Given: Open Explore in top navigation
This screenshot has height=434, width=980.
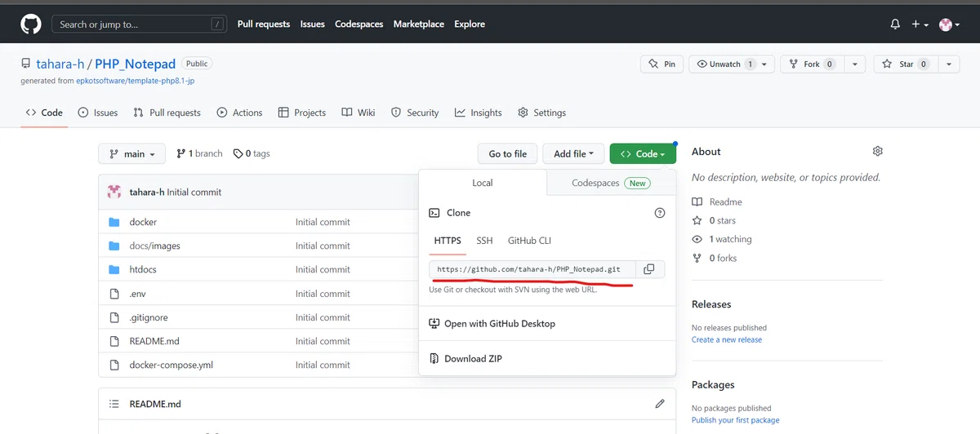Looking at the screenshot, I should point(470,24).
